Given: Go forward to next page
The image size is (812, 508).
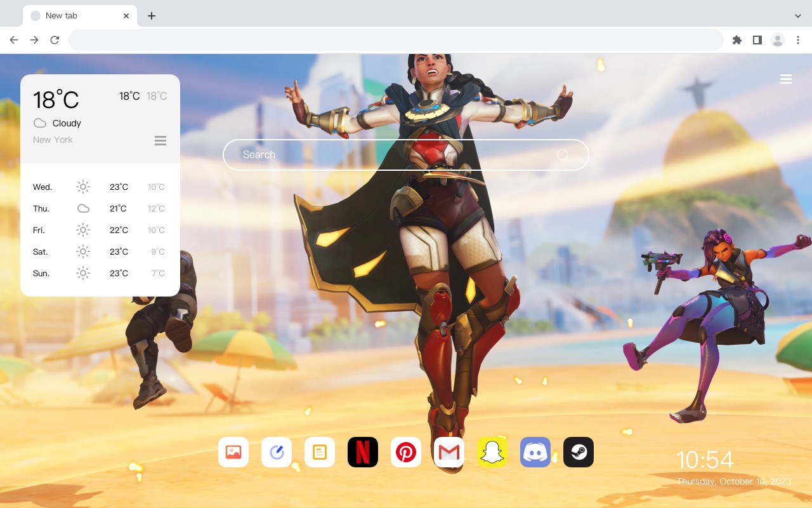Looking at the screenshot, I should tap(34, 40).
